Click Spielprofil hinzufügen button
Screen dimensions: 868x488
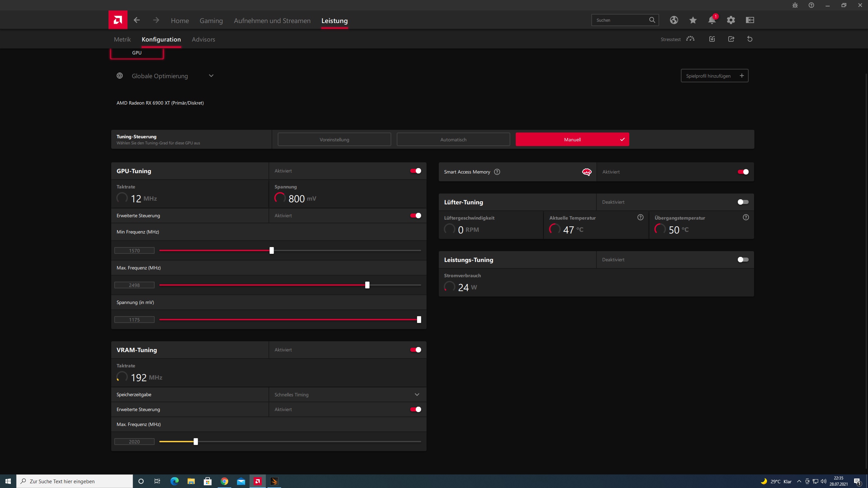click(x=714, y=76)
